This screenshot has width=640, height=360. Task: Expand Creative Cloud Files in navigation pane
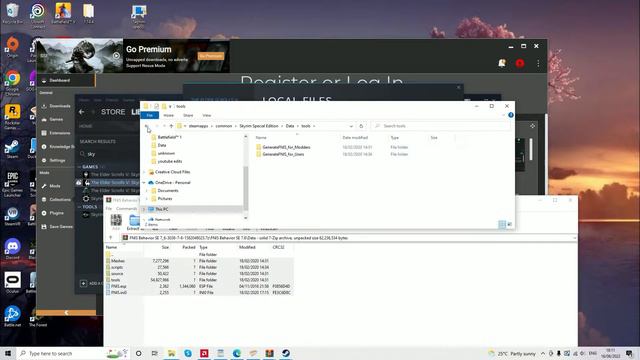pos(144,172)
